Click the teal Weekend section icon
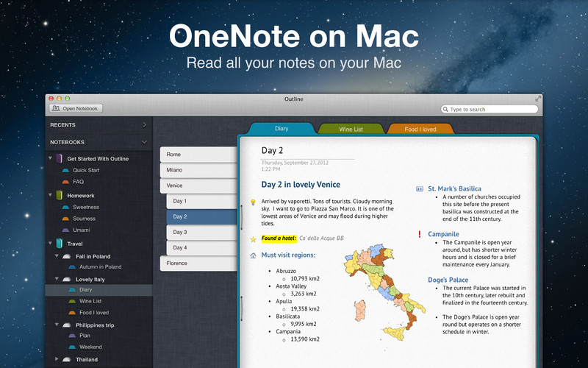The image size is (588, 368). (x=72, y=347)
